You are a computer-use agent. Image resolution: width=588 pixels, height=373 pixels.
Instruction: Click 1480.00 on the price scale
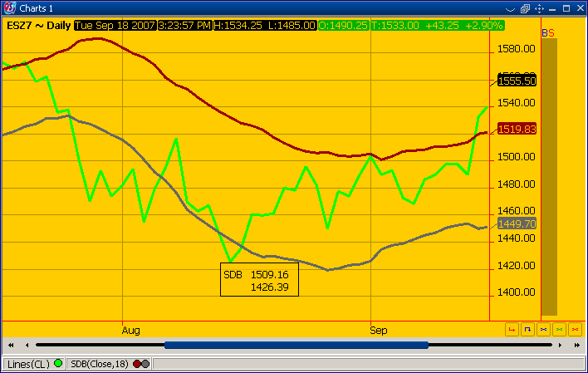[x=516, y=184]
